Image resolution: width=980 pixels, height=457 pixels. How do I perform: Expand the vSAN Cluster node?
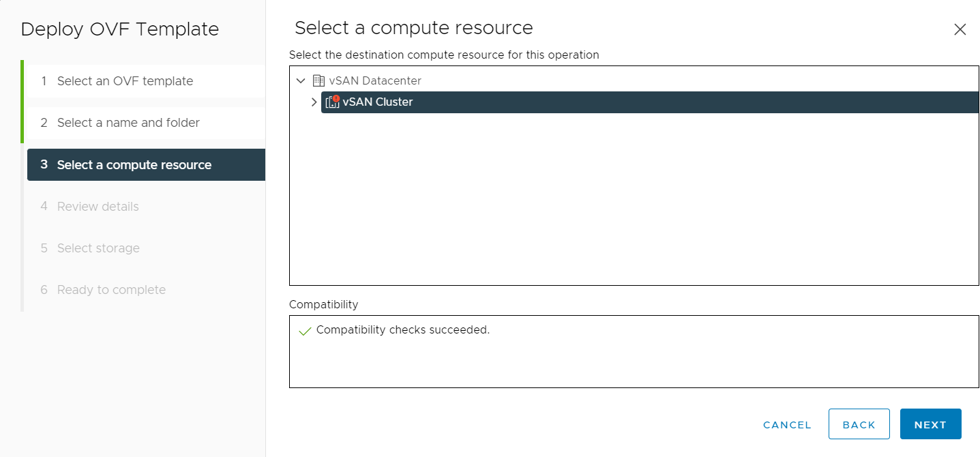(314, 102)
